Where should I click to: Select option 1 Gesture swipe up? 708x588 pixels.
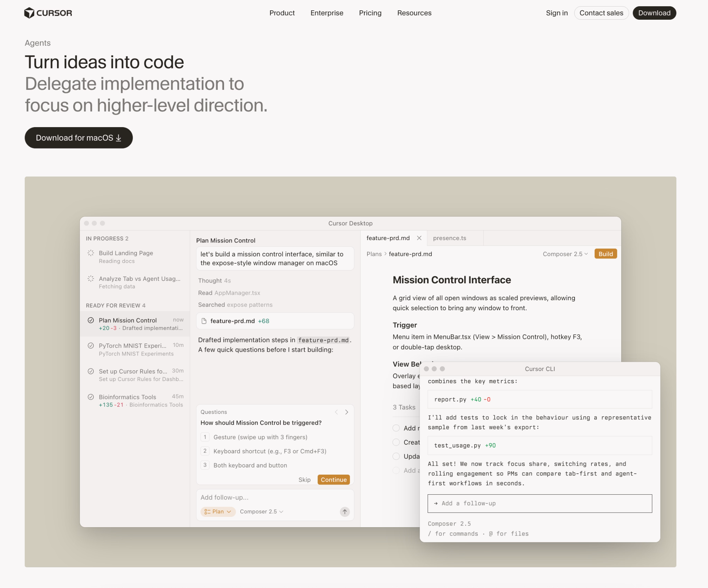coord(275,437)
